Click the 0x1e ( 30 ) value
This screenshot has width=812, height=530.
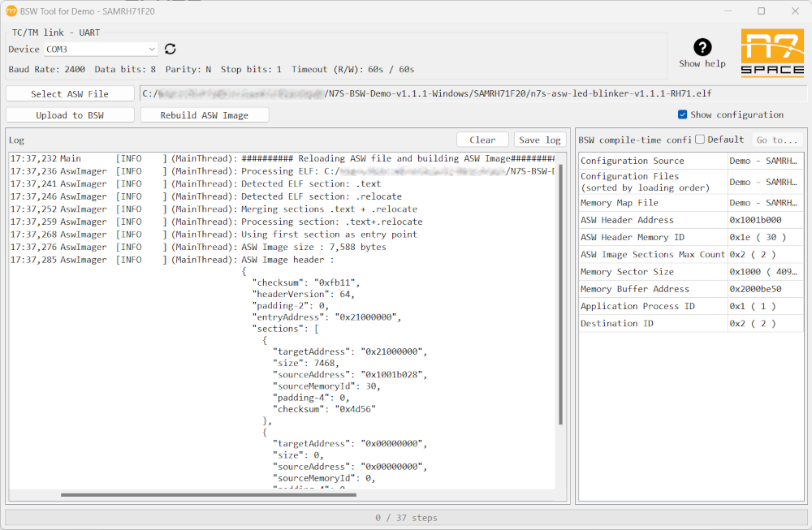pyautogui.click(x=758, y=237)
